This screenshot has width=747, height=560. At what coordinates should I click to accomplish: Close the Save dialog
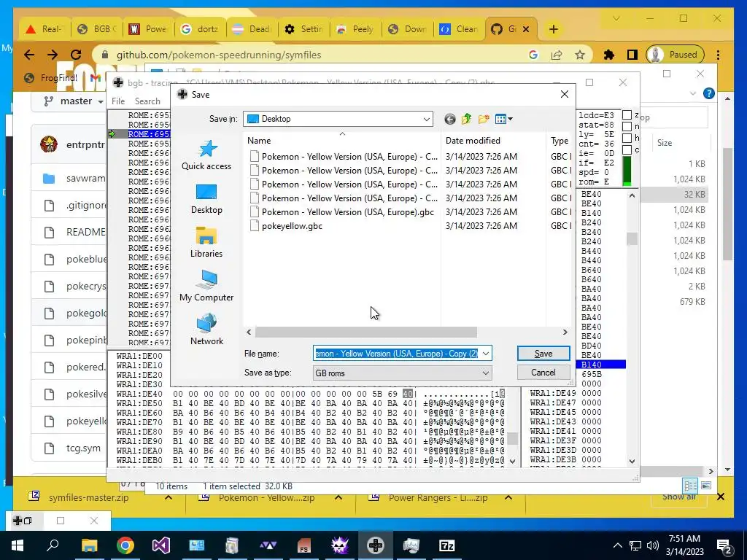[565, 94]
